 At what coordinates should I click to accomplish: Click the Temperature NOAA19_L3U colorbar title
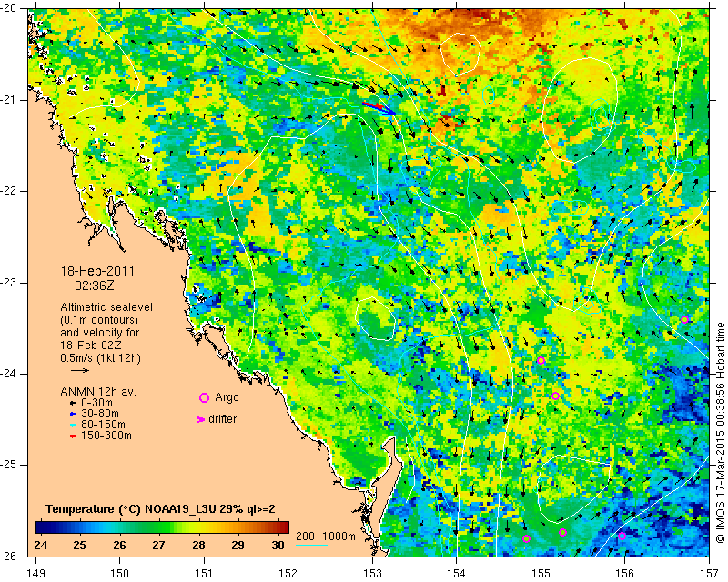point(160,509)
